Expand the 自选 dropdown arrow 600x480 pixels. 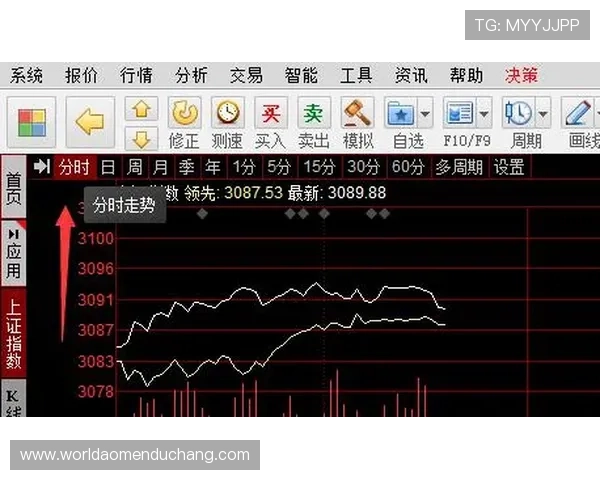[425, 113]
